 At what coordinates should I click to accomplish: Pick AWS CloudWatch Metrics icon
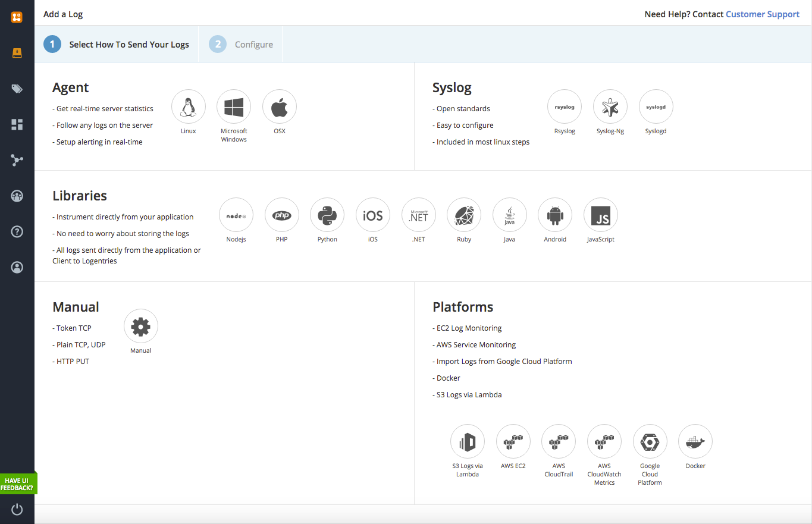click(x=604, y=442)
